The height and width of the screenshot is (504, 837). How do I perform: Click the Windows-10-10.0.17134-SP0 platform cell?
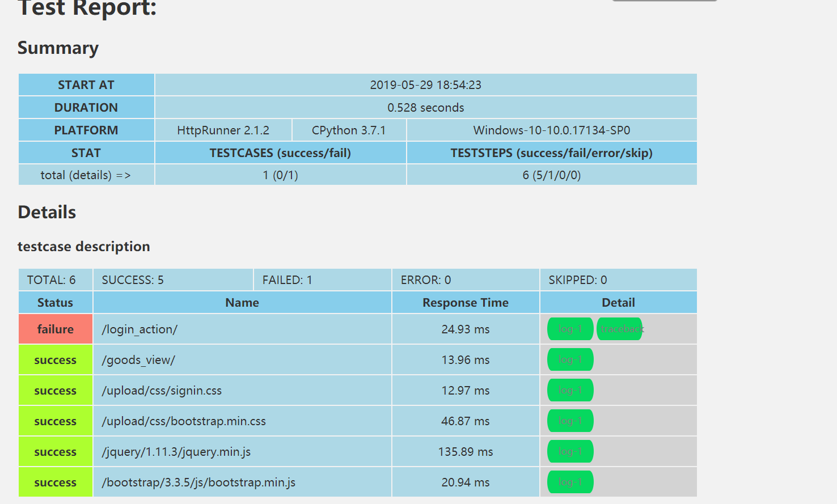point(551,130)
